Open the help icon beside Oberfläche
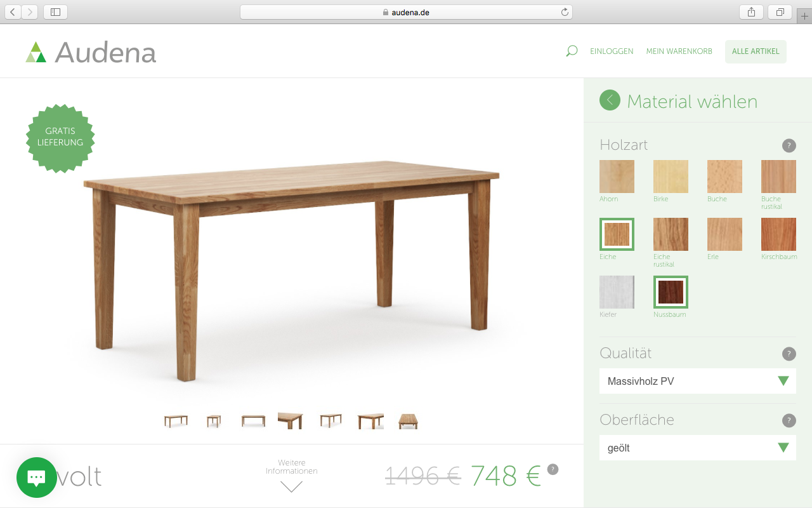The height and width of the screenshot is (508, 812). click(x=789, y=420)
